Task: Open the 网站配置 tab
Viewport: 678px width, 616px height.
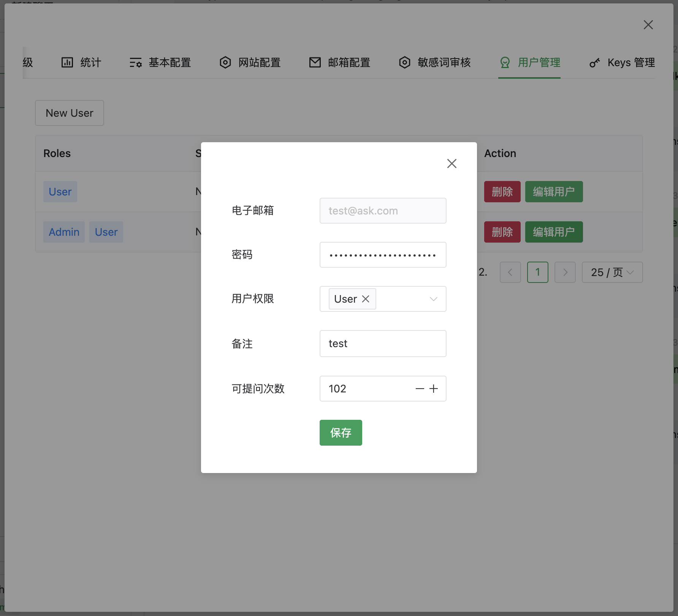Action: 250,62
